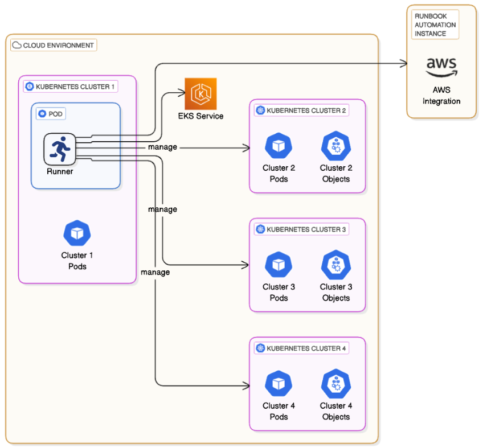Screen dimensions: 483x448
Task: Select RUNBOOK AUTOMATION INSTANCE label
Action: point(435,24)
